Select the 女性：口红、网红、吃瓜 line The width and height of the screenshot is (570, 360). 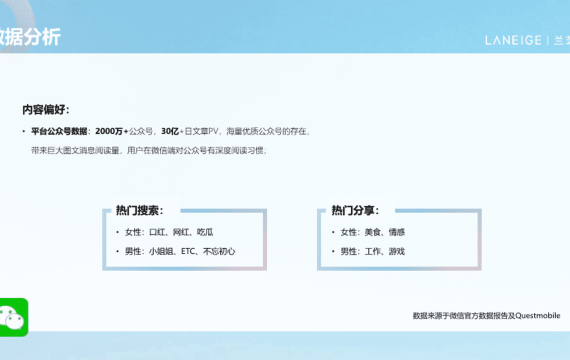click(169, 232)
